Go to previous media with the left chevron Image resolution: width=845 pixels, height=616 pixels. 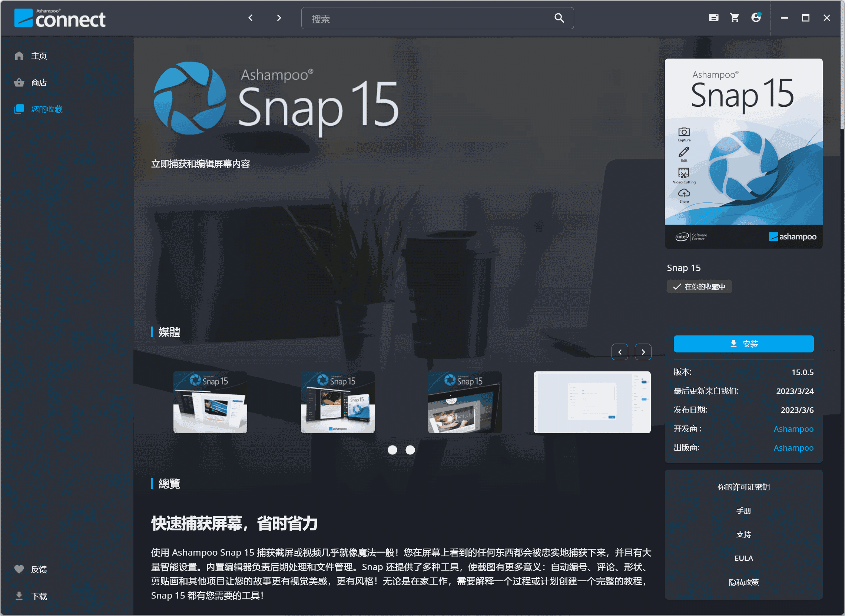620,352
